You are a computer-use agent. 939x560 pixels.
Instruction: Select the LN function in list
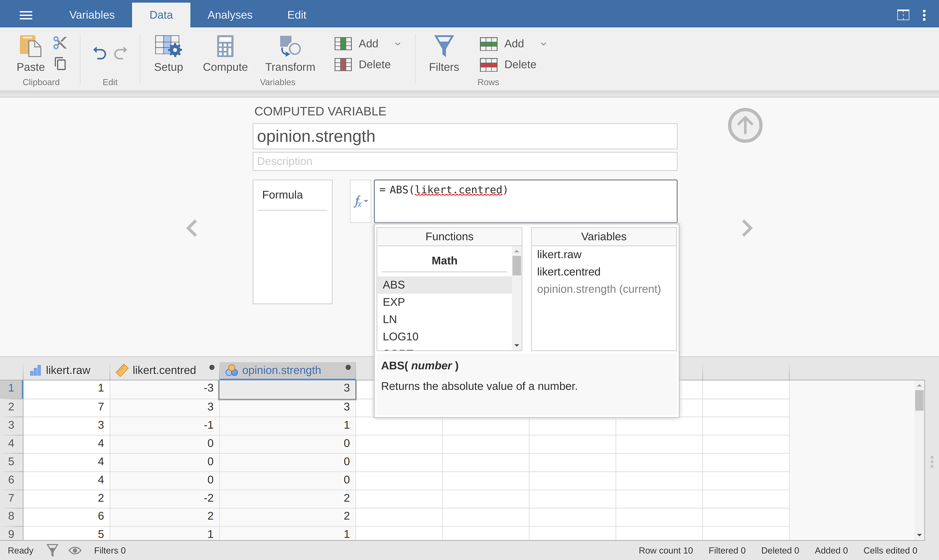[444, 320]
